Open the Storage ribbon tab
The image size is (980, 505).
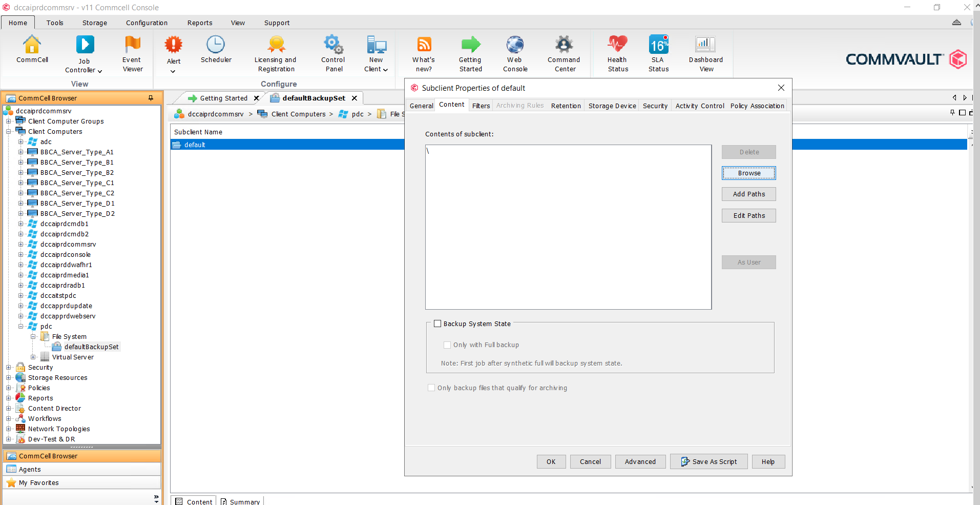point(95,23)
